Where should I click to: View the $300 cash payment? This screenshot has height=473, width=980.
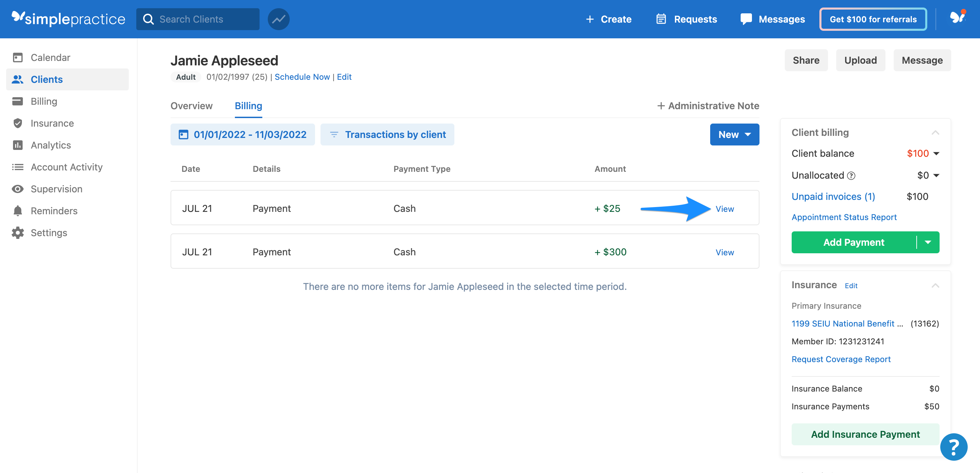coord(724,252)
